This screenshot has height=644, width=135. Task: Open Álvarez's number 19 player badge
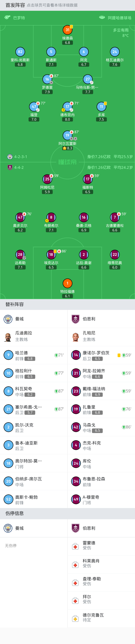tap(67, 135)
